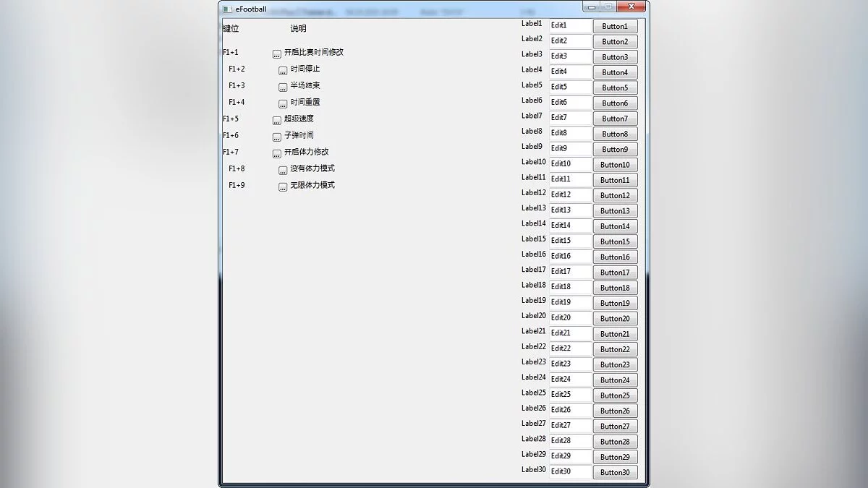Image resolution: width=868 pixels, height=488 pixels.
Task: Click the Edit8 text box
Action: pyautogui.click(x=571, y=133)
